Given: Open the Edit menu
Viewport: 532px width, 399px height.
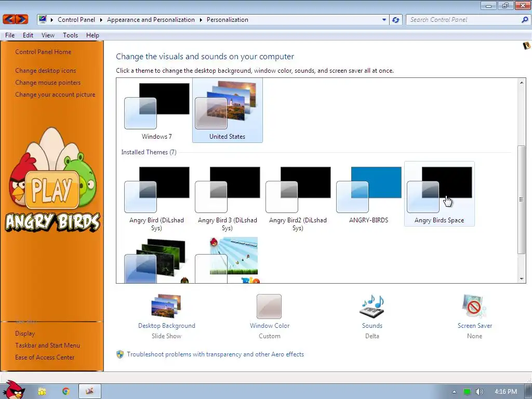Looking at the screenshot, I should pyautogui.click(x=28, y=35).
